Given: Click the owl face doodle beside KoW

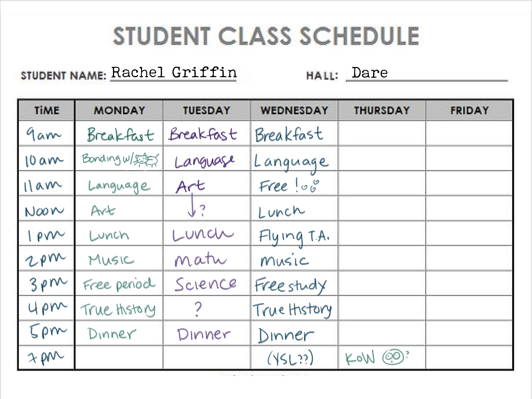Looking at the screenshot, I should (x=393, y=356).
